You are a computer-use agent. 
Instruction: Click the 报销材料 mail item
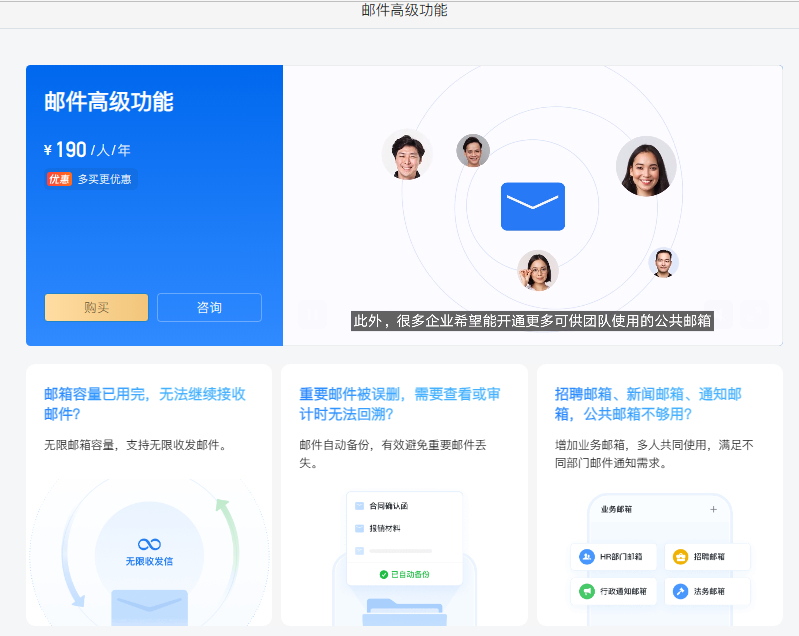384,528
